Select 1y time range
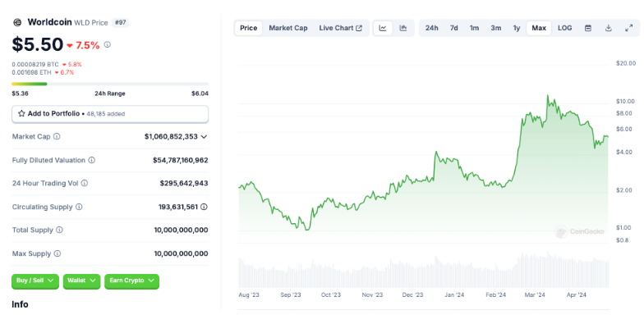 [516, 28]
